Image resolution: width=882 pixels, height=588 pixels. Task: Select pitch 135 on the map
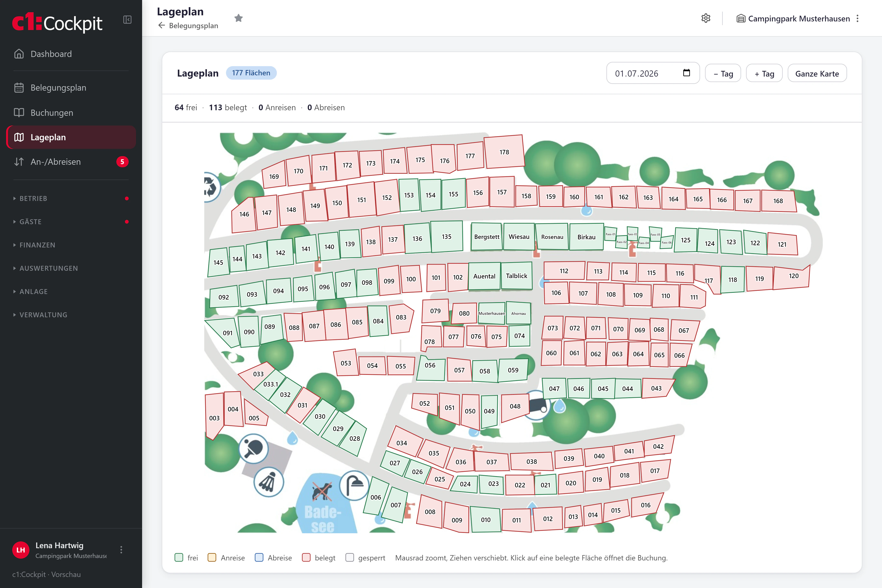(x=447, y=237)
